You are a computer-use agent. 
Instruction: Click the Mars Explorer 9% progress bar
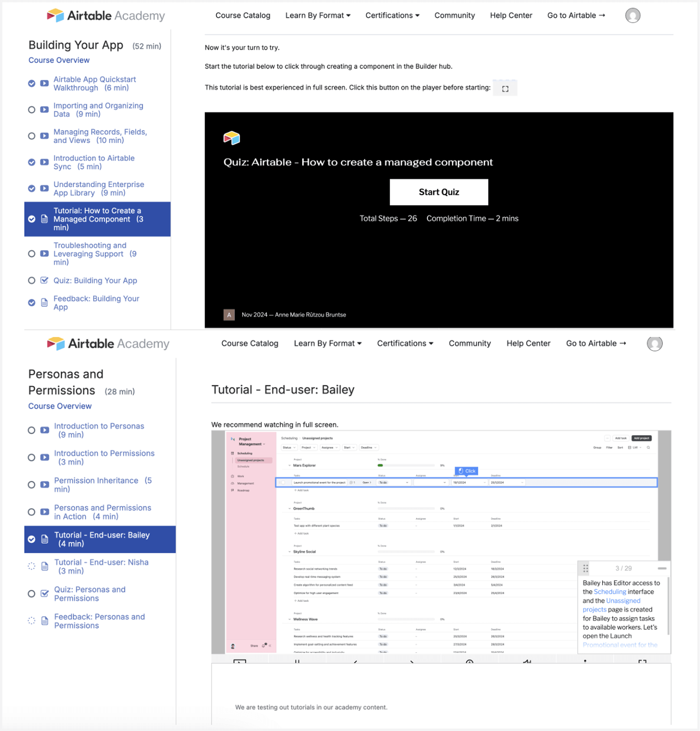pos(406,465)
